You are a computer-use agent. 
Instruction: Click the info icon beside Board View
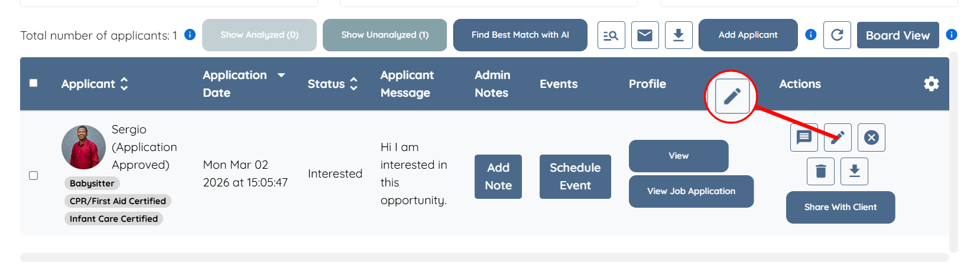951,35
